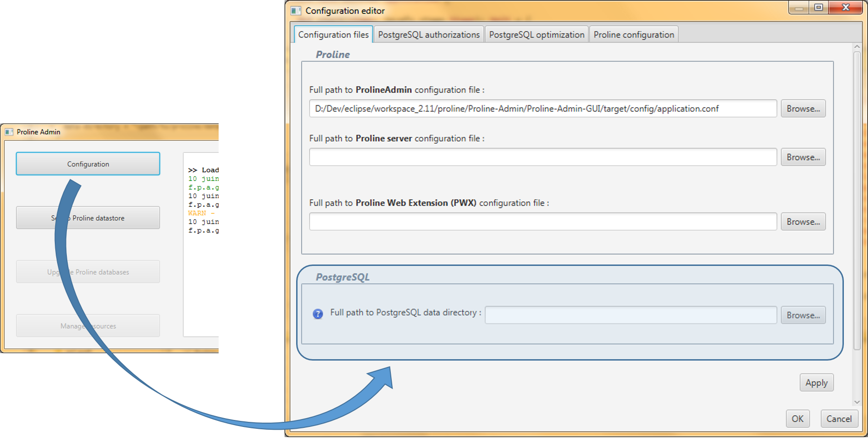Focus the ProlineAdmin configuration path field
Screen dimensions: 868x439
coord(543,109)
